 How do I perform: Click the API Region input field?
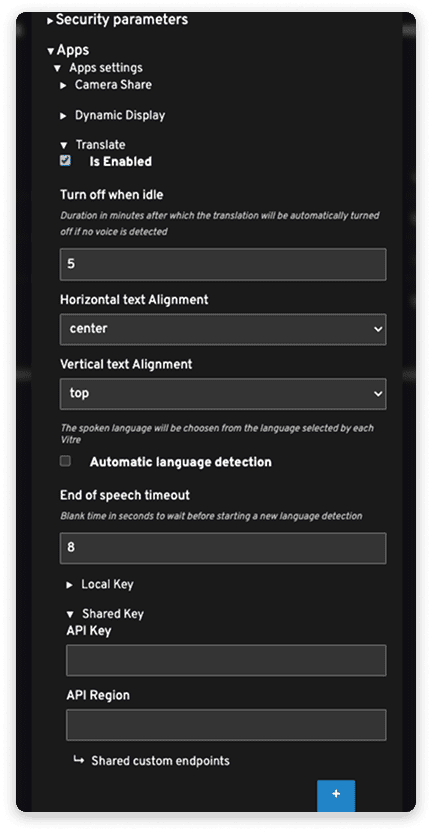pyautogui.click(x=226, y=725)
